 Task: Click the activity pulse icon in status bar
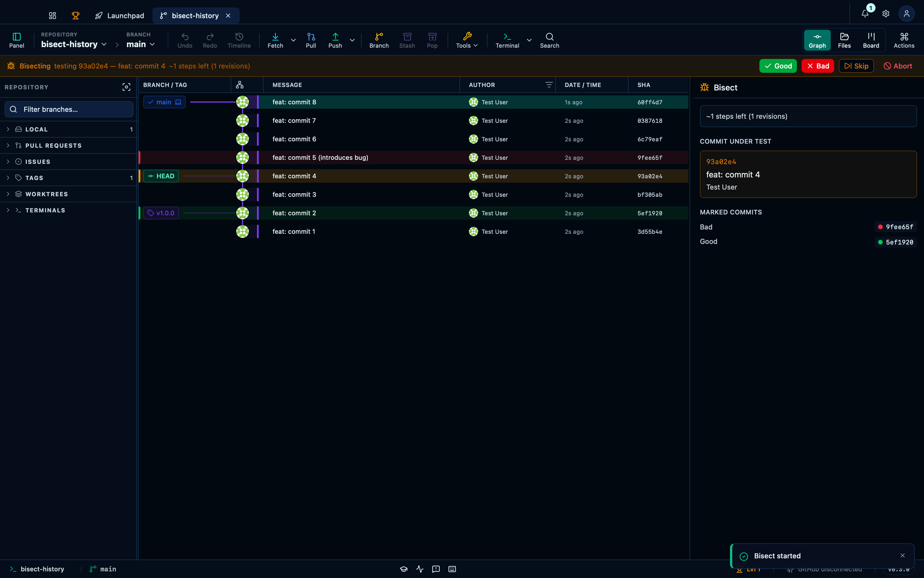click(420, 569)
